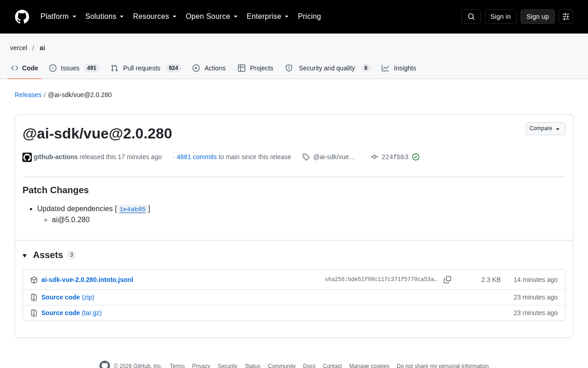Open the appearance settings sliders icon
The image size is (588, 368).
click(x=566, y=17)
